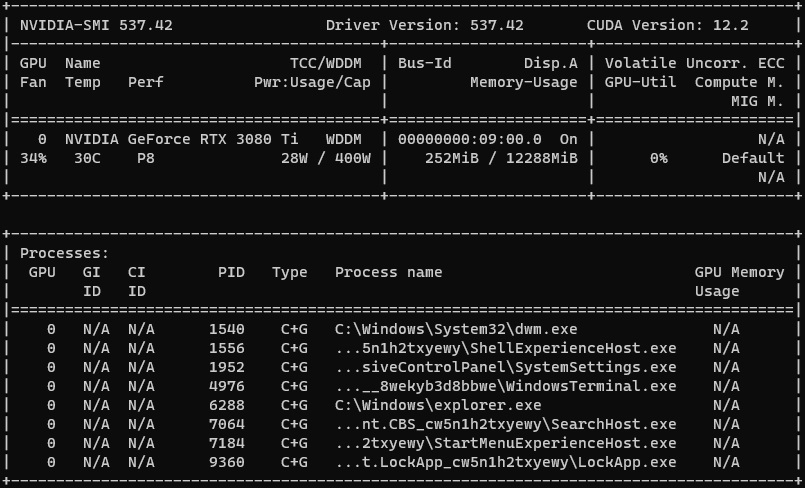Viewport: 805px width, 488px height.
Task: Click the Processes section heading
Action: [64, 254]
